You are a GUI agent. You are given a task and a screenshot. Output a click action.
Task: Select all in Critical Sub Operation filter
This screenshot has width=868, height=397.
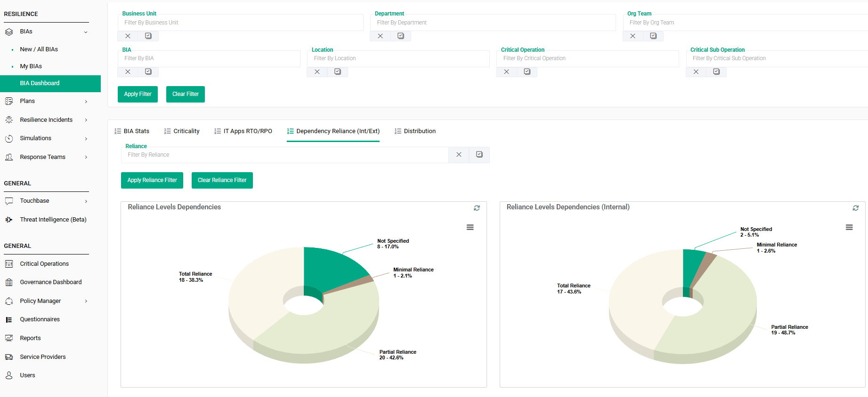coord(716,72)
